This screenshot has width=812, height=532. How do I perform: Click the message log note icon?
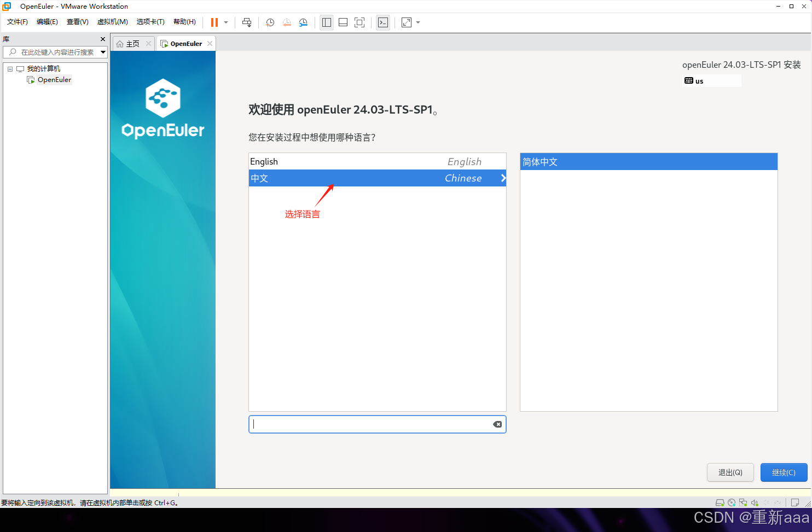point(795,502)
